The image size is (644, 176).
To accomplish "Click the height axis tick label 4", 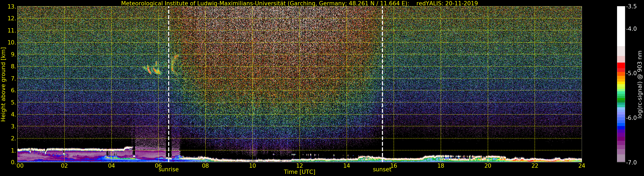I will (x=13, y=114).
